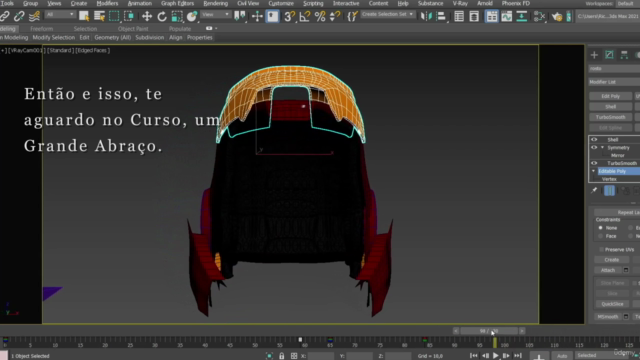Collapse the Editable Poly tree arrow
640x360 pixels.
593,171
